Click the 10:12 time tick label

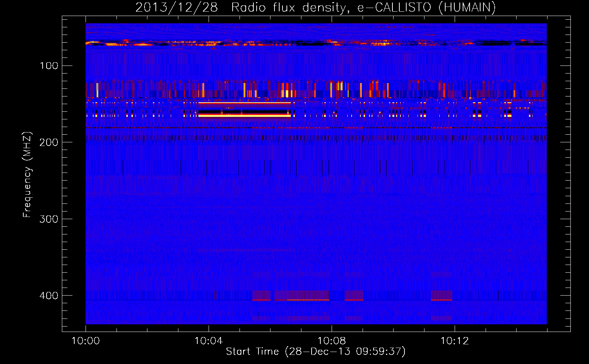[x=455, y=341]
